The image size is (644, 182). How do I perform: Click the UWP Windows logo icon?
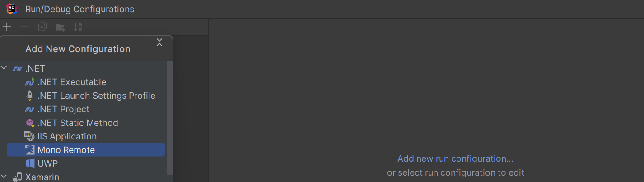click(x=30, y=163)
